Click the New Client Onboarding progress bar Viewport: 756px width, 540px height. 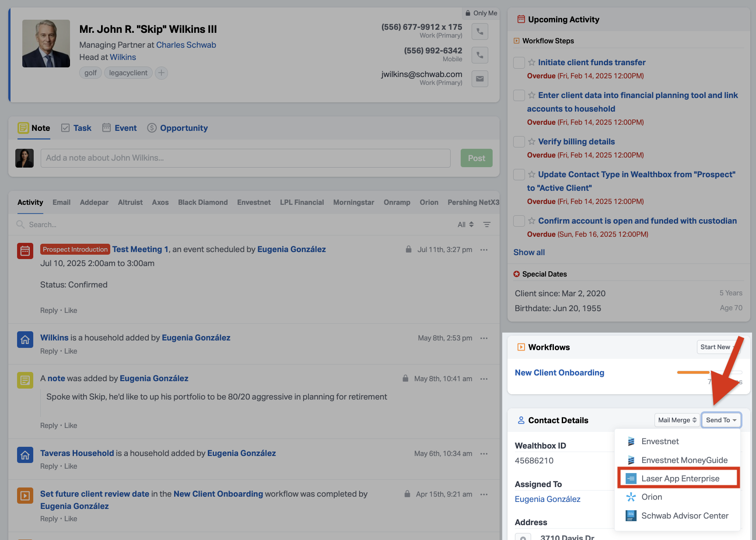pos(709,372)
